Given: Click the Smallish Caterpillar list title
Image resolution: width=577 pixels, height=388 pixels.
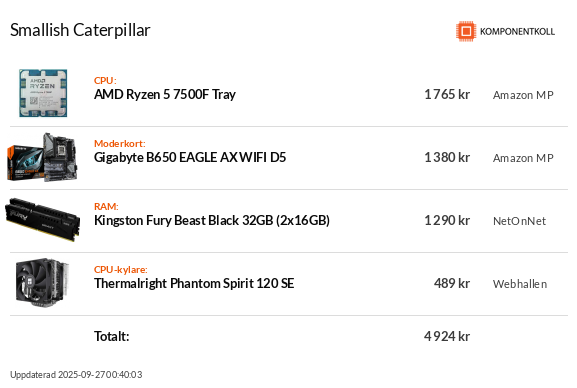Looking at the screenshot, I should [80, 30].
